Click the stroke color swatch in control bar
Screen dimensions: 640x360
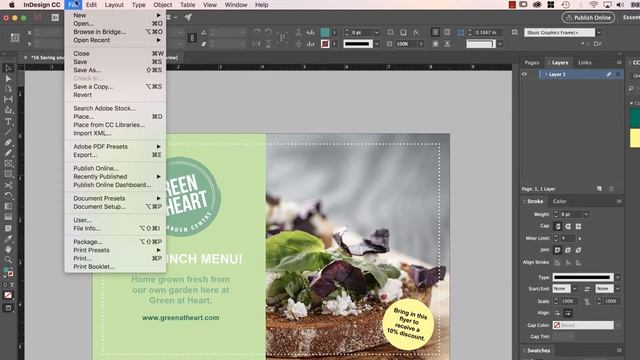pos(325,43)
